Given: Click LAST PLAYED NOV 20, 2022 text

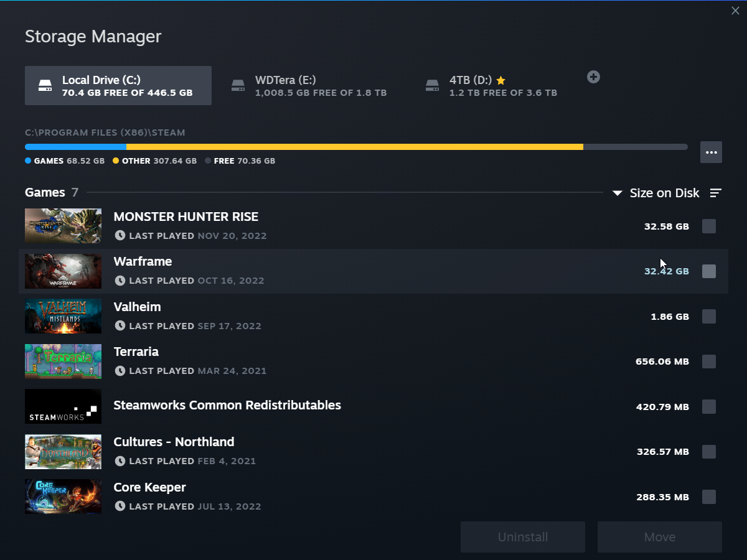Looking at the screenshot, I should coord(198,236).
